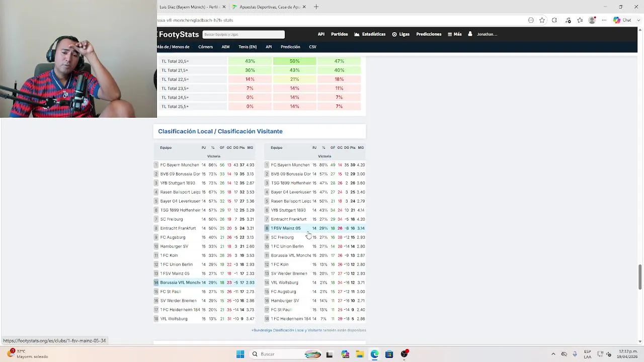Click FC Bayern Munchen in the home table

pos(180,165)
